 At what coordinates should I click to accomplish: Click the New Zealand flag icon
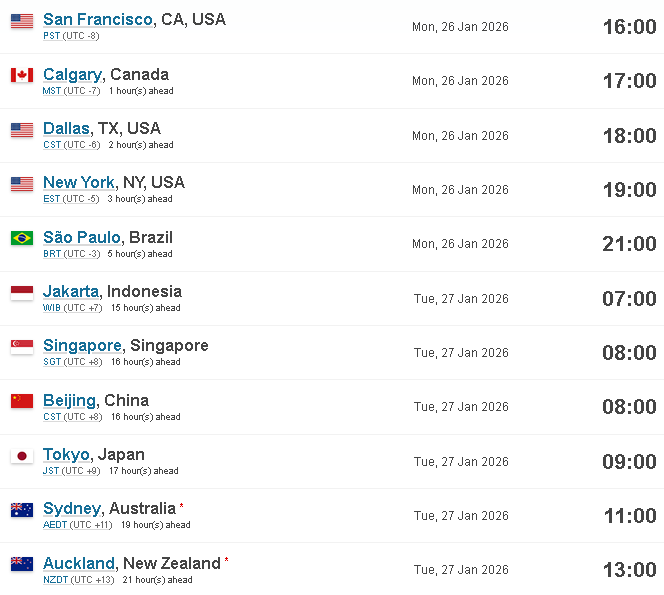click(22, 564)
